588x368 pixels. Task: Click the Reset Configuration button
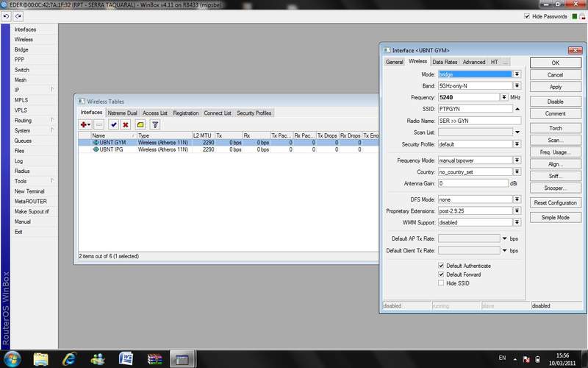(x=556, y=203)
